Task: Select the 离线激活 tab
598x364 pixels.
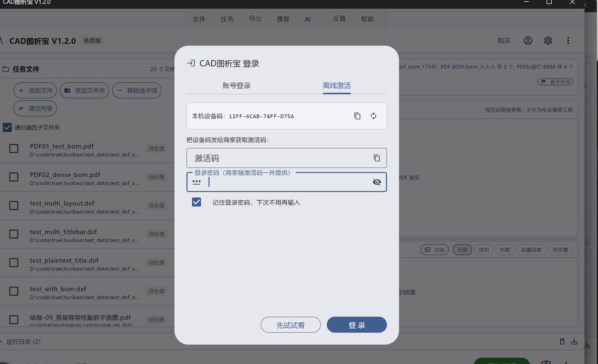Action: pyautogui.click(x=337, y=85)
